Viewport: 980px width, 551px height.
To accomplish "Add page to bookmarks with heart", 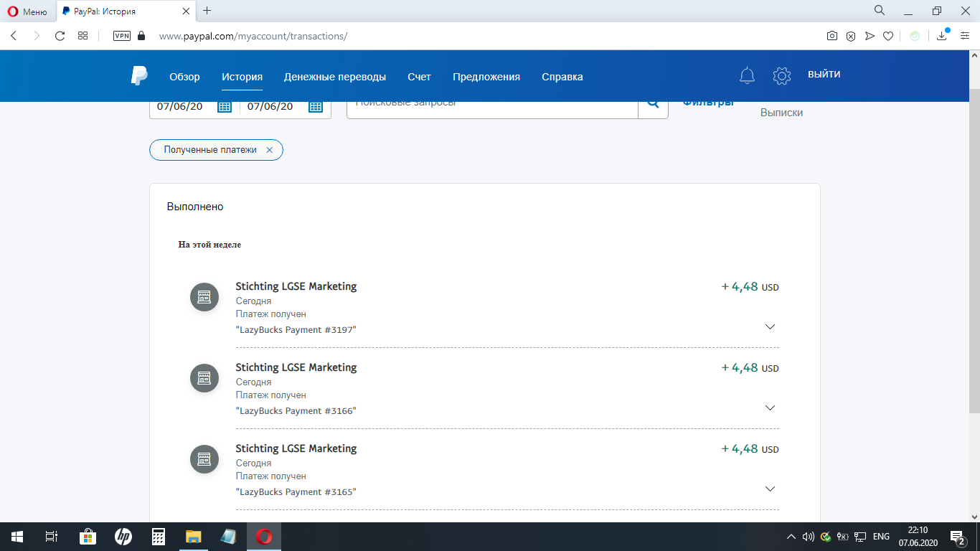I will pos(888,36).
